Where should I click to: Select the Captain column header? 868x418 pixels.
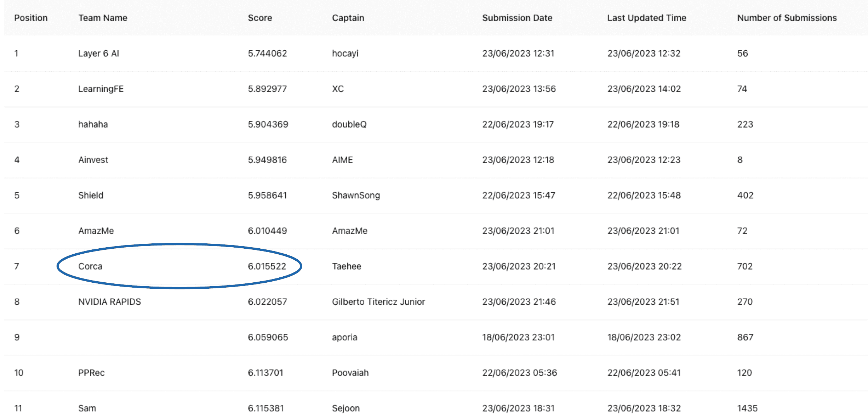coord(348,18)
